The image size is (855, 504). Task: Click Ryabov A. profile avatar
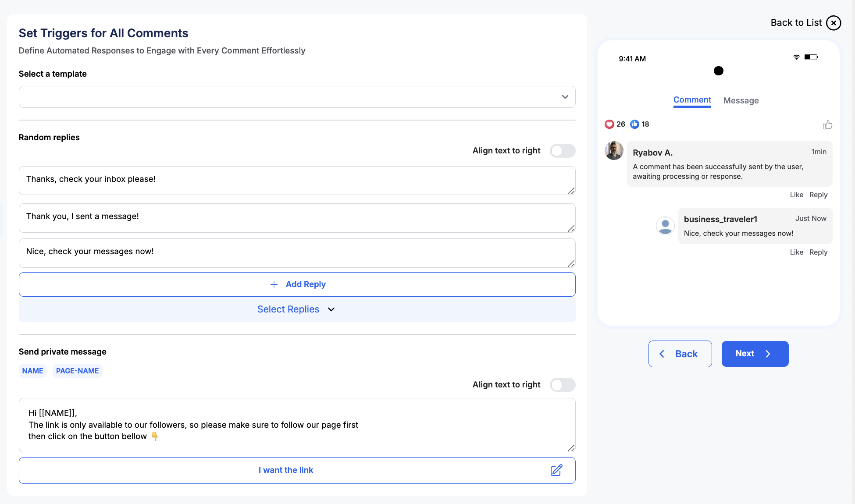pos(614,151)
